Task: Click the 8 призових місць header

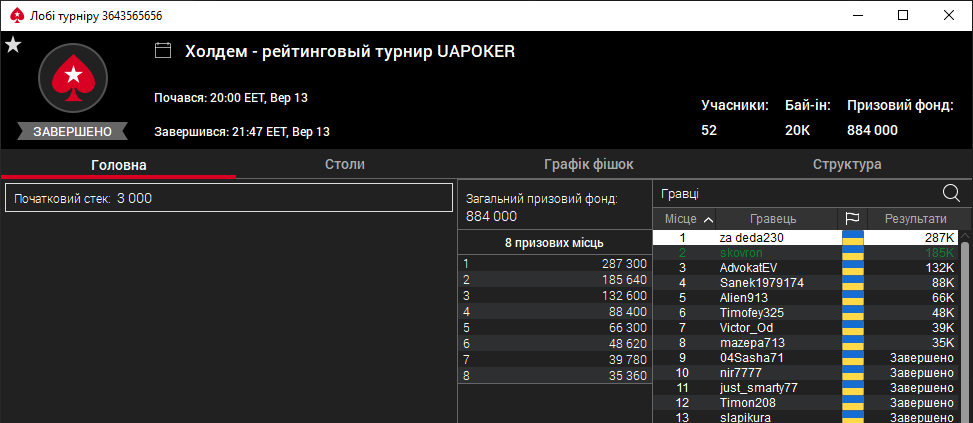Action: tap(555, 243)
